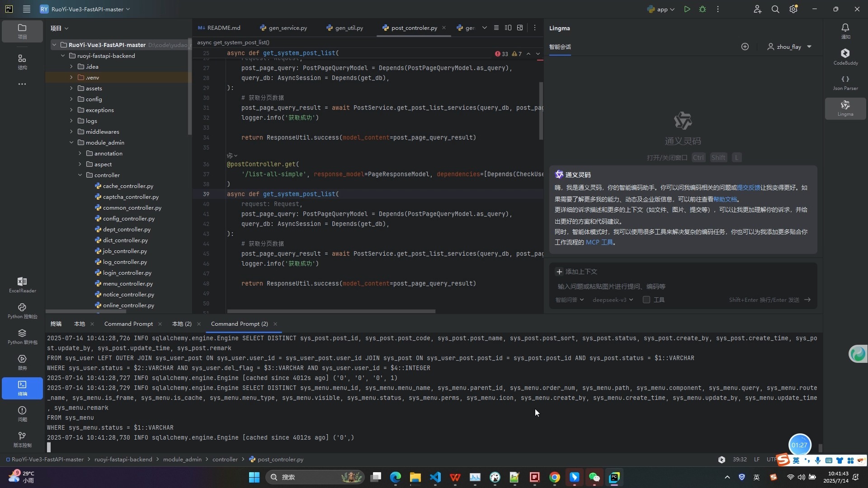Image resolution: width=868 pixels, height=488 pixels.
Task: Click the Lingma question input field
Action: [683, 286]
